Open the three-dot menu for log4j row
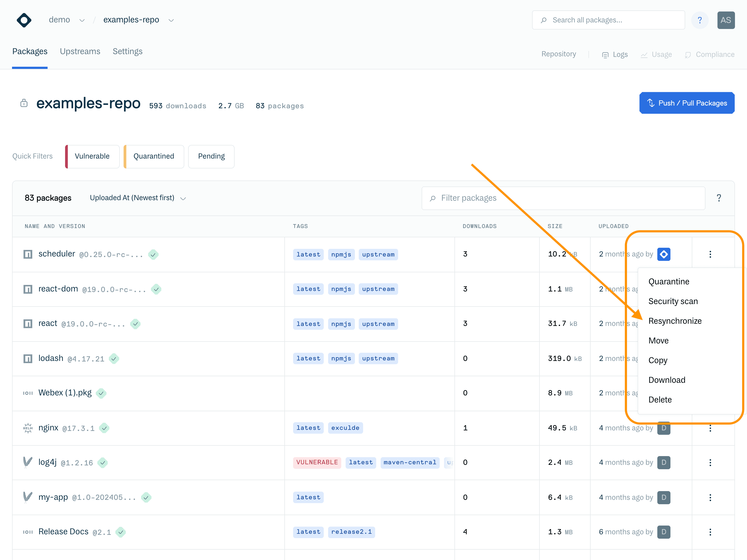The height and width of the screenshot is (560, 747). click(710, 462)
